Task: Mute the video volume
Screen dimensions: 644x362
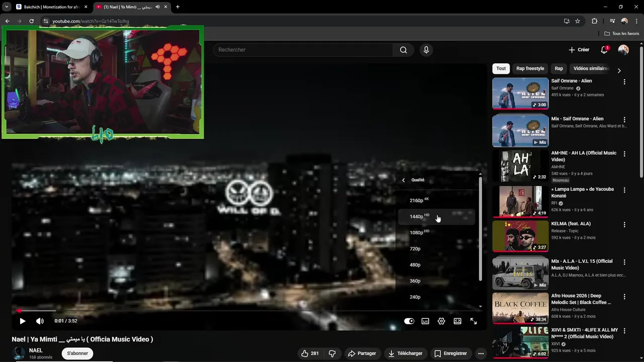Action: pos(40,321)
